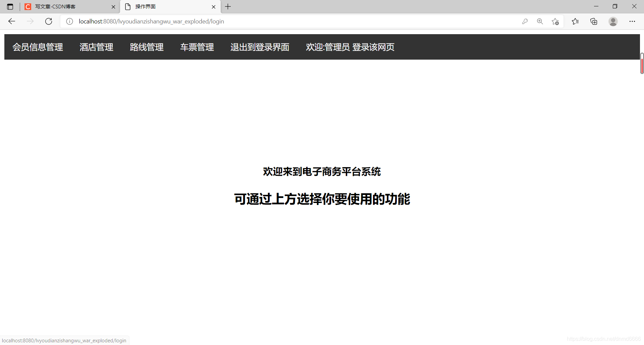Viewport: 644px width, 345px height.
Task: Open the browser settings ellipsis menu
Action: tap(633, 21)
